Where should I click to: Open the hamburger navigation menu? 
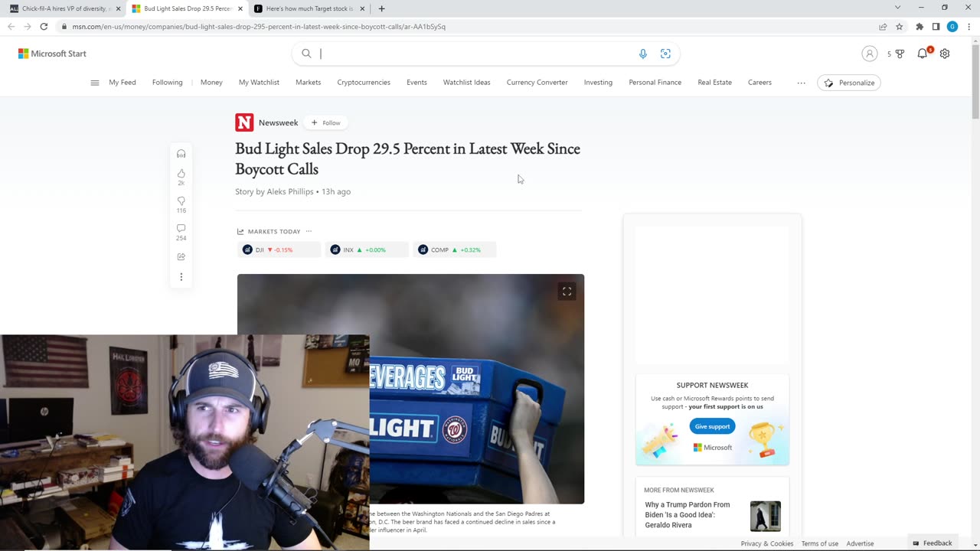pyautogui.click(x=95, y=83)
